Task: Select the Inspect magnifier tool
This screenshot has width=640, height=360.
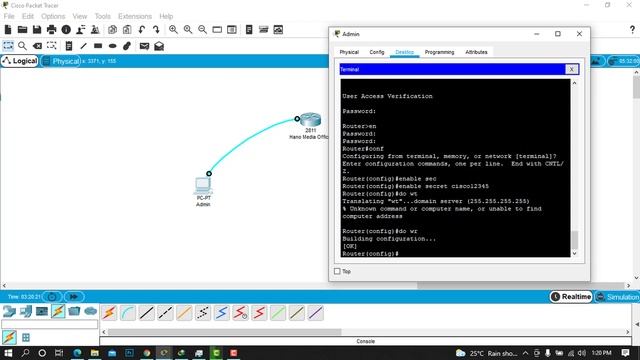Action: 22,46
